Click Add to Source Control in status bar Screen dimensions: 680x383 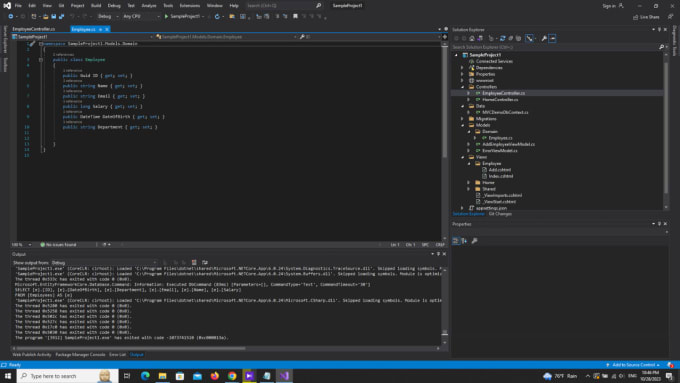pyautogui.click(x=633, y=365)
